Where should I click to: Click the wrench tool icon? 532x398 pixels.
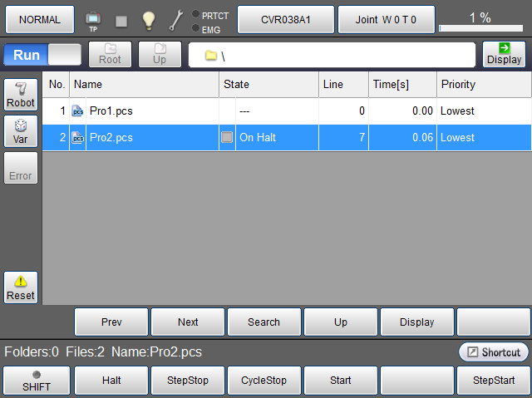click(x=176, y=20)
